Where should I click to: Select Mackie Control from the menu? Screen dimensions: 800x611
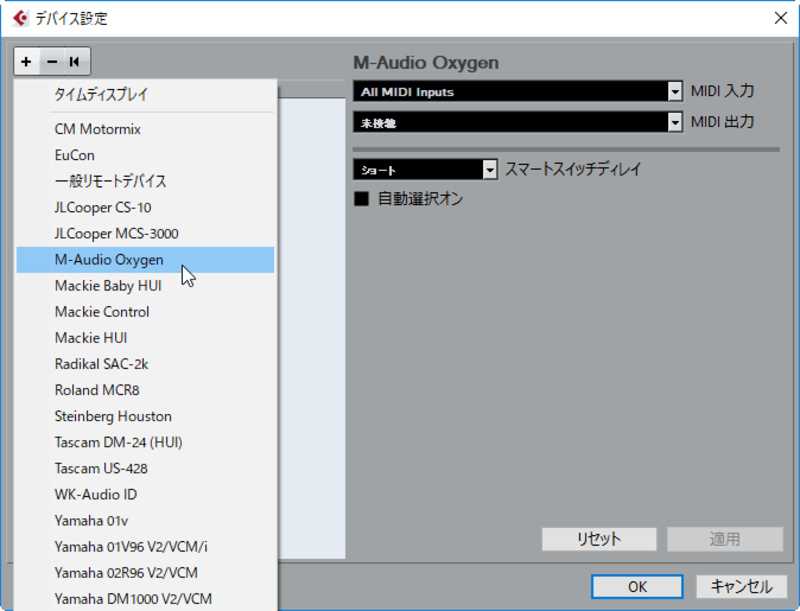click(x=145, y=312)
